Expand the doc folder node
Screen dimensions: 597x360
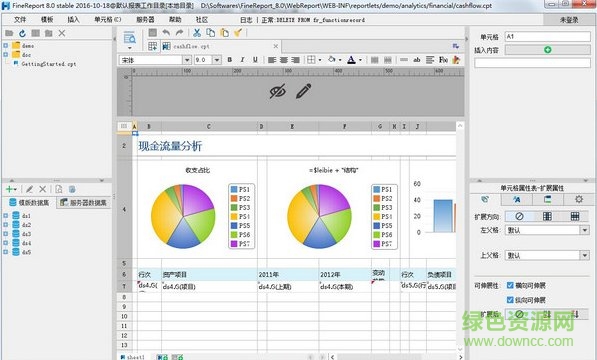pyautogui.click(x=5, y=55)
